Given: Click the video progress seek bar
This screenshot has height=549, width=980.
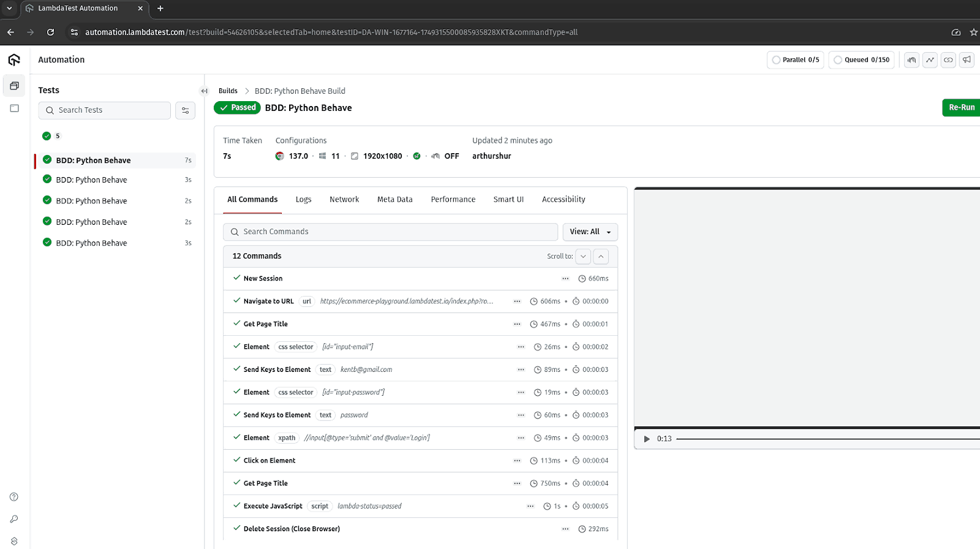Looking at the screenshot, I should point(827,439).
